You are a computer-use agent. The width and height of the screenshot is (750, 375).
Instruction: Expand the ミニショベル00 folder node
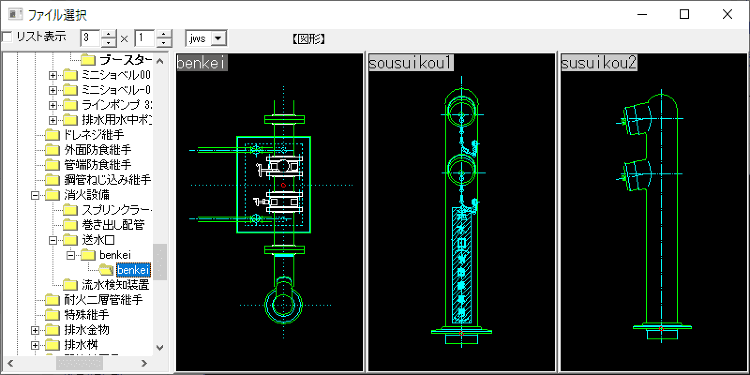pos(53,76)
